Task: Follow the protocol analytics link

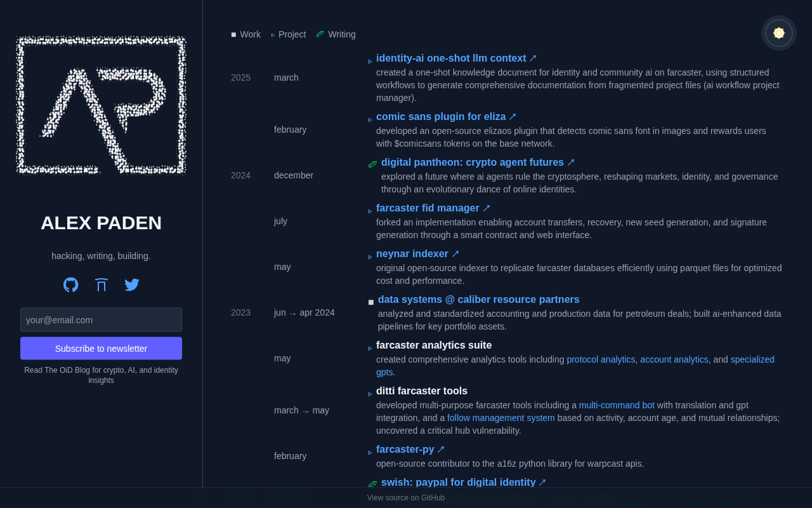Action: pos(601,359)
